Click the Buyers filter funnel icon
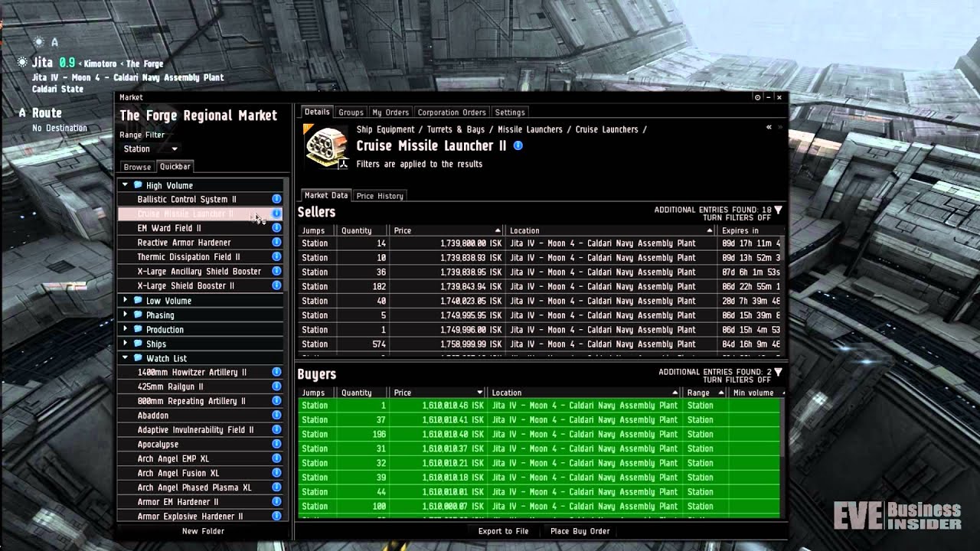 [x=778, y=372]
